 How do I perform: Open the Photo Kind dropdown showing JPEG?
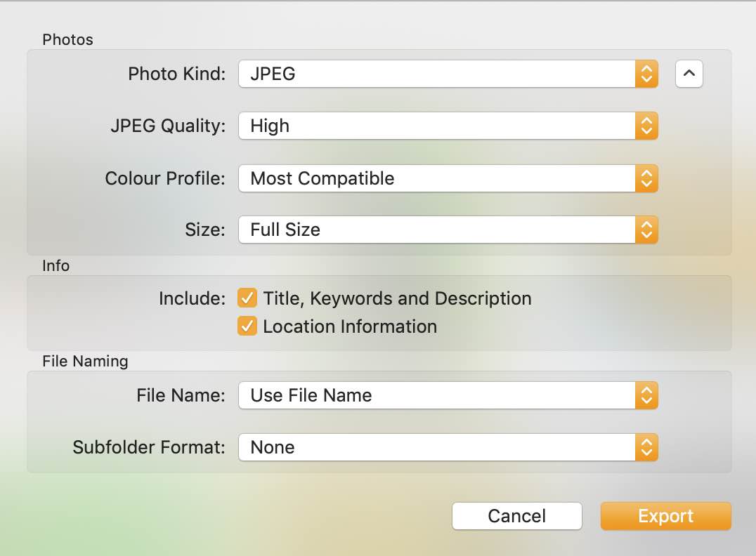(436, 74)
